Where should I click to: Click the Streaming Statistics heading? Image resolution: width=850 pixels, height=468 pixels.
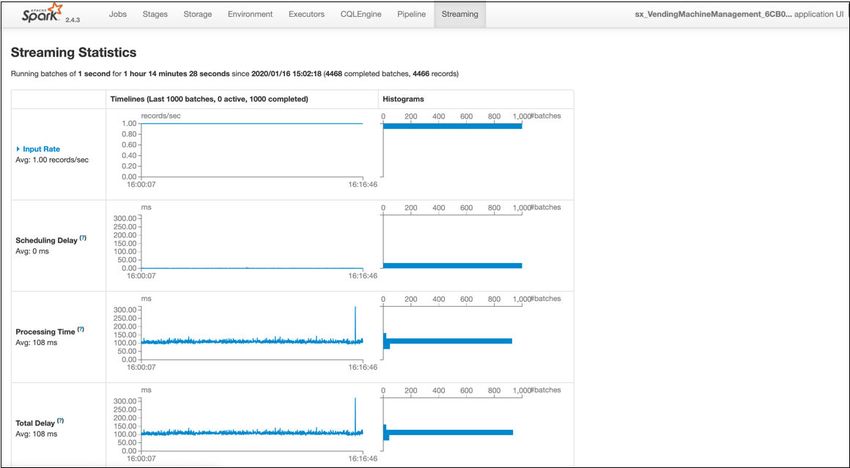tap(74, 53)
